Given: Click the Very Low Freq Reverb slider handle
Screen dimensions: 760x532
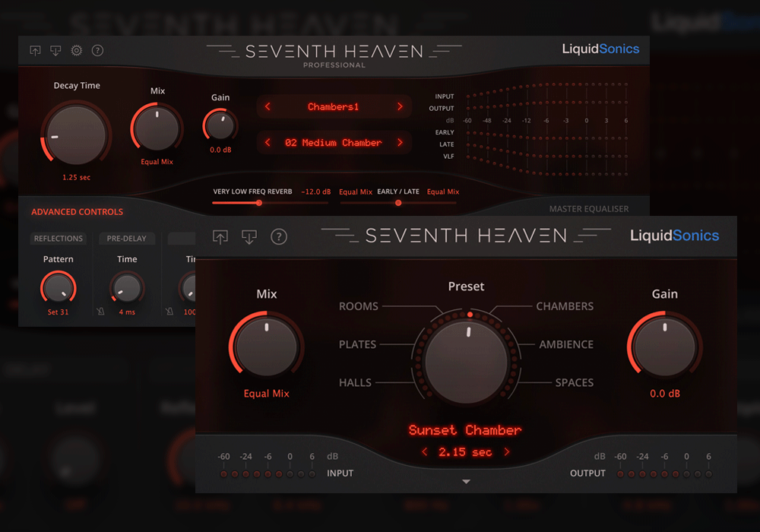Looking at the screenshot, I should pyautogui.click(x=259, y=203).
